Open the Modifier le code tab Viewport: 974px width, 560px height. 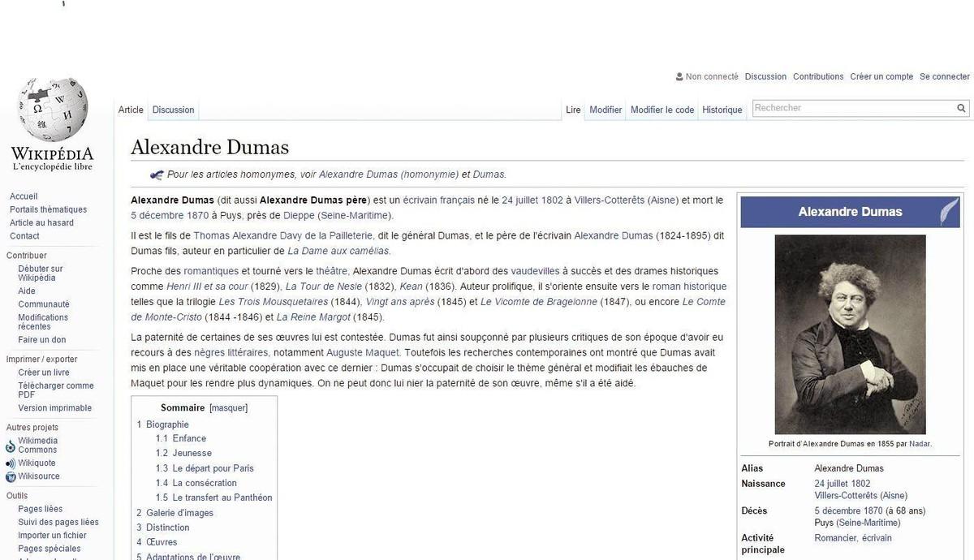(x=662, y=110)
